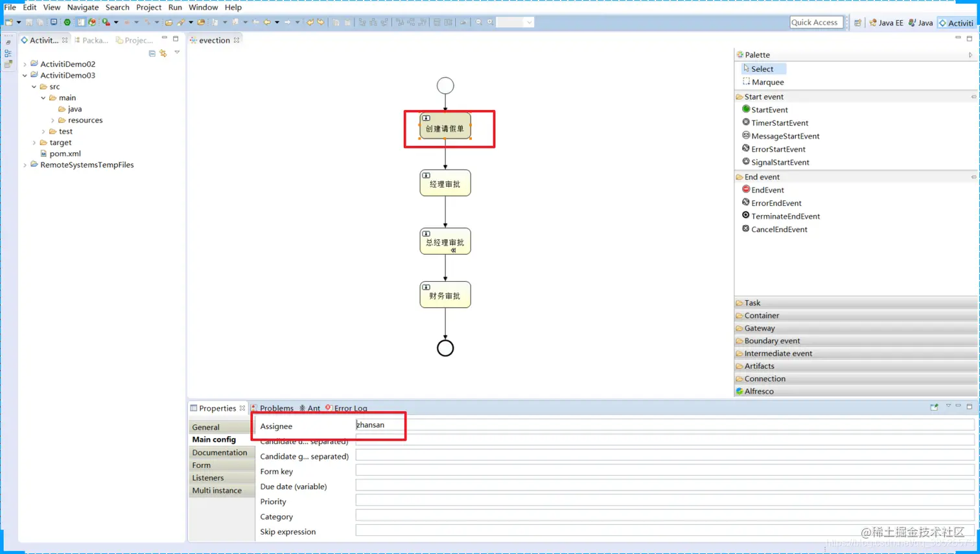Choose TimerStartEvent from the palette

775,122
